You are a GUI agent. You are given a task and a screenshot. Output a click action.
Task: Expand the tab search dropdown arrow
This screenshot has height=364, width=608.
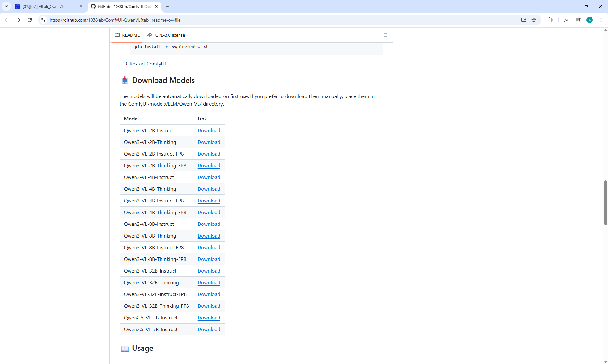[6, 6]
